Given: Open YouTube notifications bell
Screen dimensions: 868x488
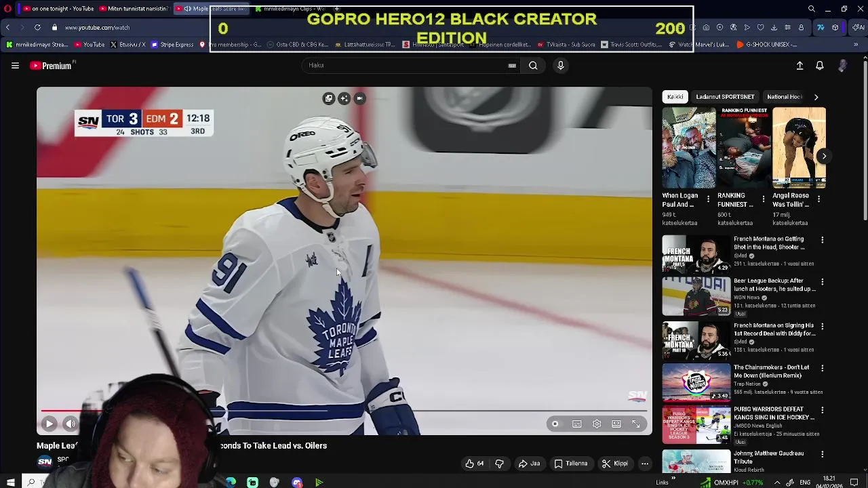Looking at the screenshot, I should click(x=820, y=66).
